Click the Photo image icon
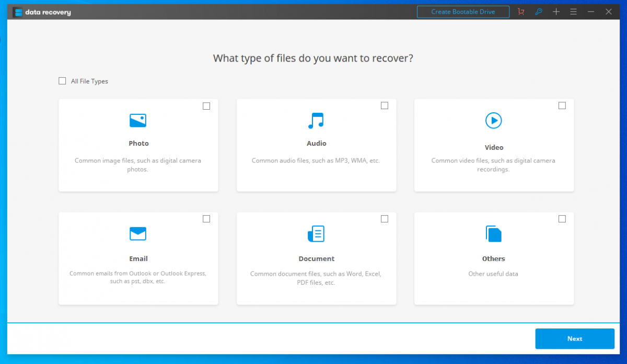The image size is (627, 364). tap(138, 120)
